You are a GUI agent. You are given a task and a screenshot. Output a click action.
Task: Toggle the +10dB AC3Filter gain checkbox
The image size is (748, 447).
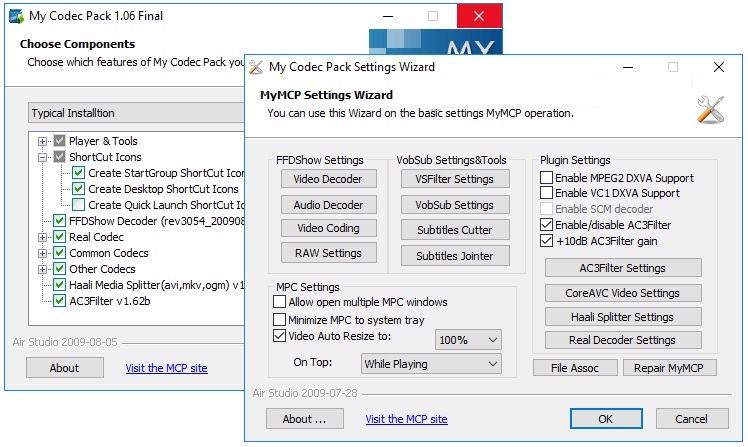pos(547,241)
